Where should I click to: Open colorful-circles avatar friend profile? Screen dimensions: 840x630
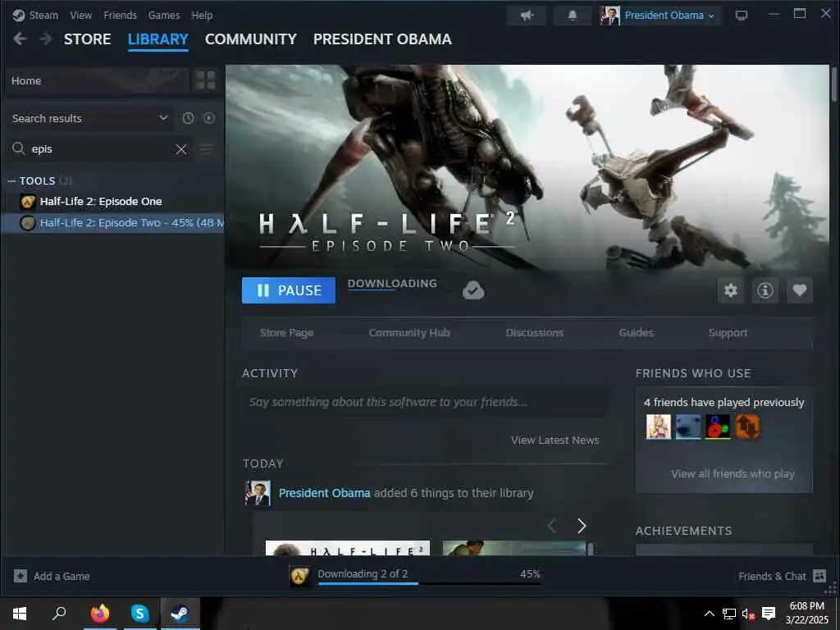[x=718, y=427]
